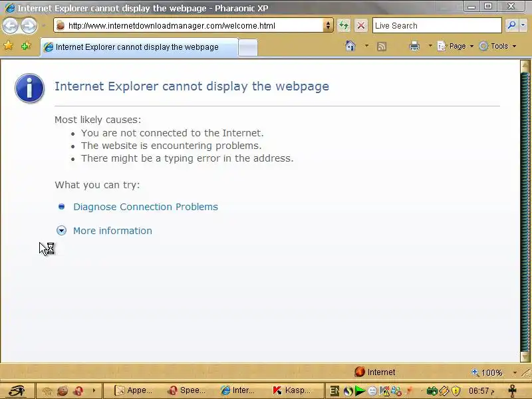Viewport: 532px width, 399px height.
Task: Click the round brown Quick Launch icon
Action: pos(63,391)
